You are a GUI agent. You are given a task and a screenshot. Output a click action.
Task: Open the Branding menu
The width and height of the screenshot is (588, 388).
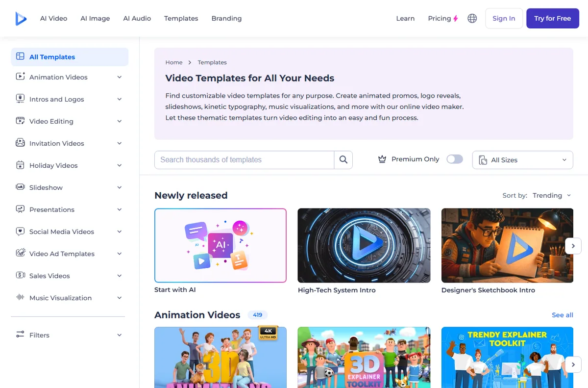coord(226,18)
